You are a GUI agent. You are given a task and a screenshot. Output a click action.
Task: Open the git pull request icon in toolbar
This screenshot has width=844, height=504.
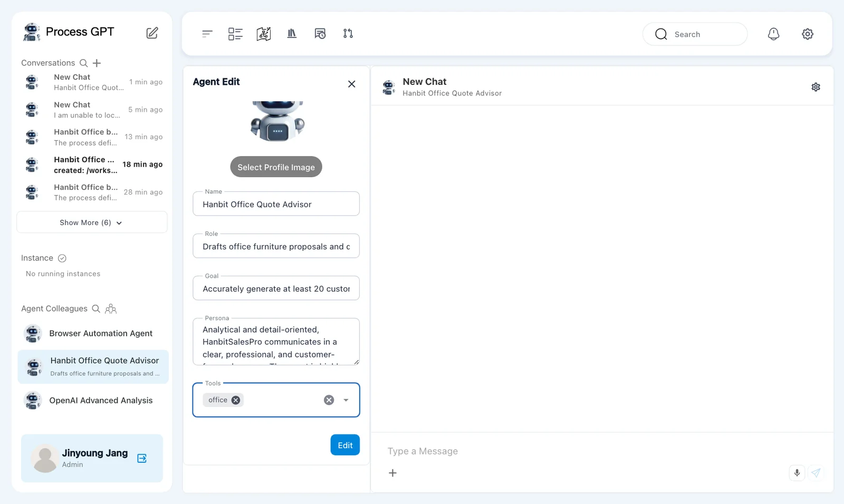(348, 34)
